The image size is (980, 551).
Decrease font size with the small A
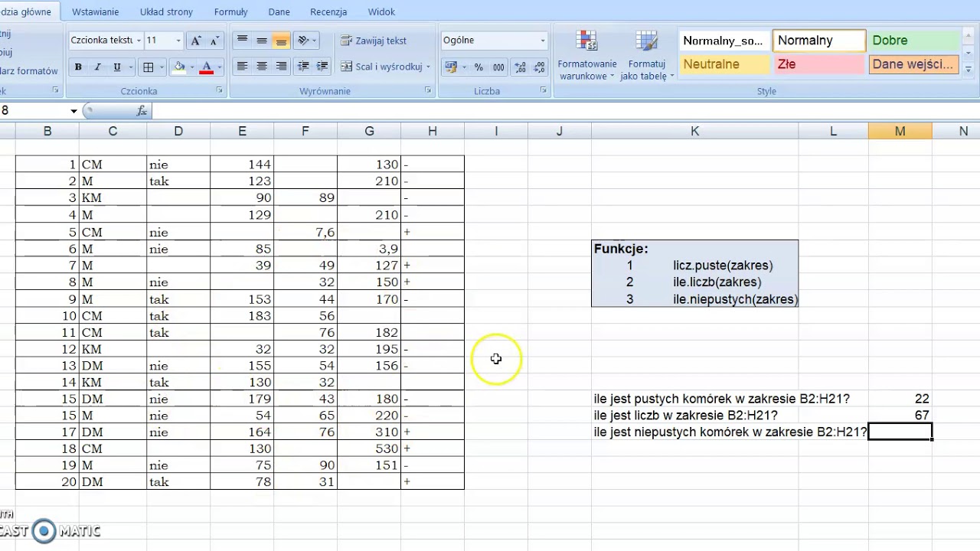(x=214, y=41)
